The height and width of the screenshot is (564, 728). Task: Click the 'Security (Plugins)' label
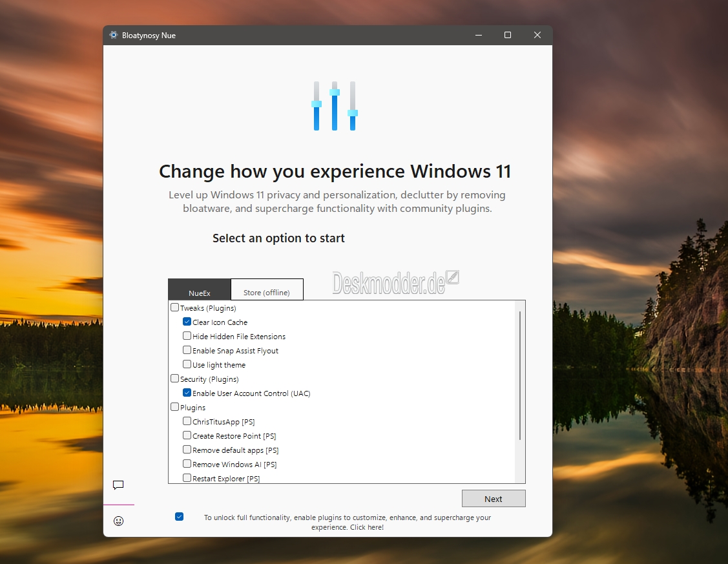[x=209, y=379]
